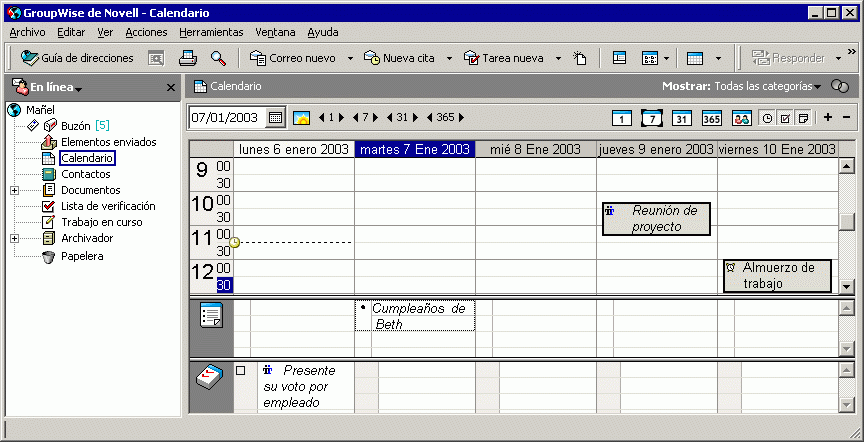Click the new note sparkle icon after Tarea nueva

pos(580,58)
